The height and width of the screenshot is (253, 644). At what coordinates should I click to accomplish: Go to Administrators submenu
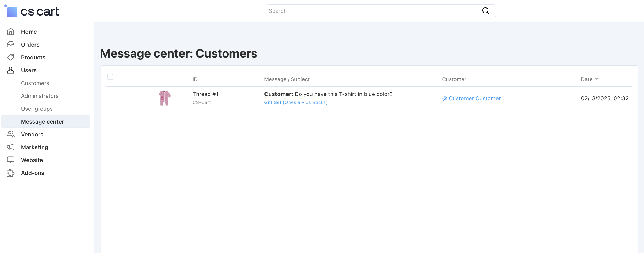[x=40, y=96]
